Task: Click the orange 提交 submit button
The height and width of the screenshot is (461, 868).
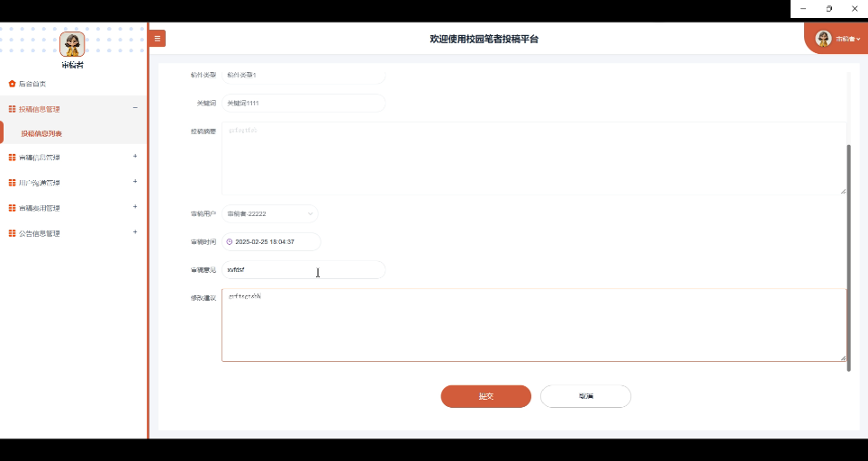Action: pyautogui.click(x=486, y=396)
